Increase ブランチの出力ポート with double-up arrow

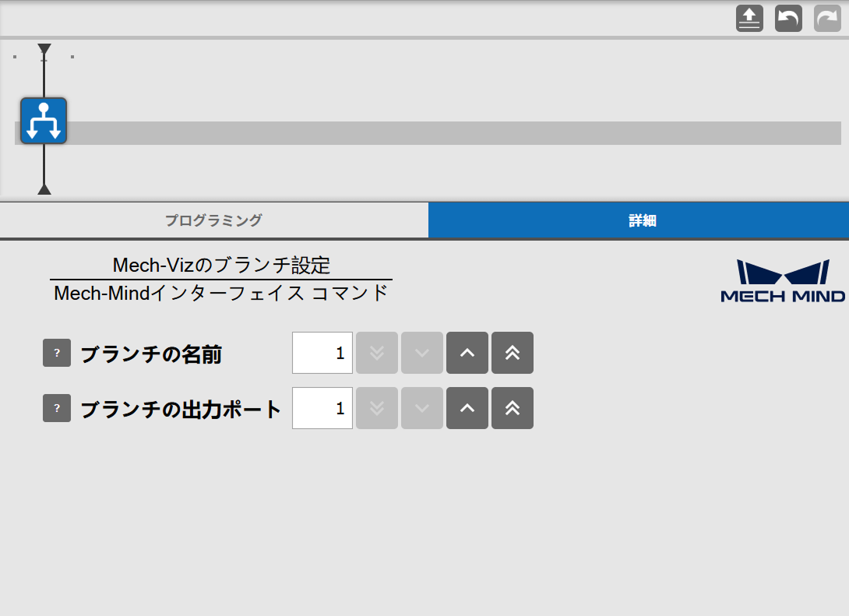(x=513, y=408)
